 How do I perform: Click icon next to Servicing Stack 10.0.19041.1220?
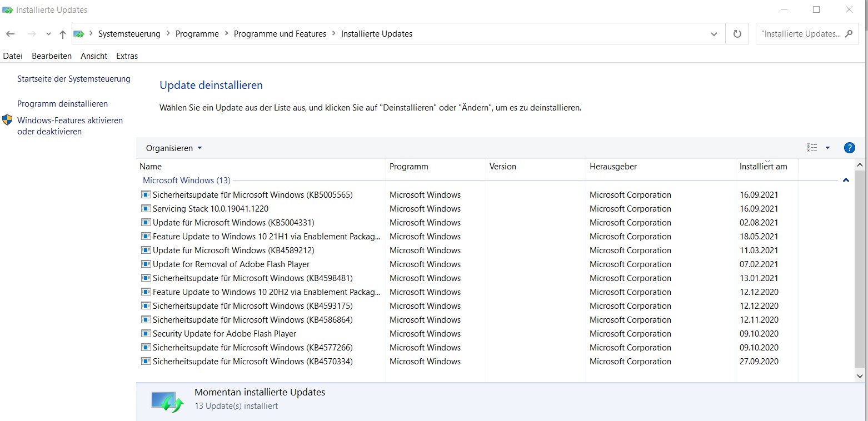click(146, 209)
